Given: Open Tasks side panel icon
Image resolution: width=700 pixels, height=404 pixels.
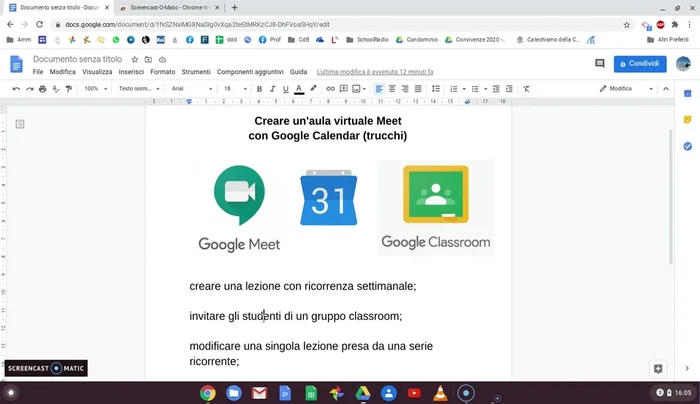Looking at the screenshot, I should tap(688, 146).
